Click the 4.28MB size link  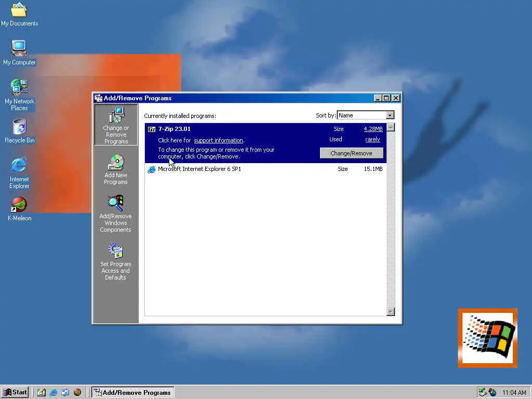tap(373, 129)
